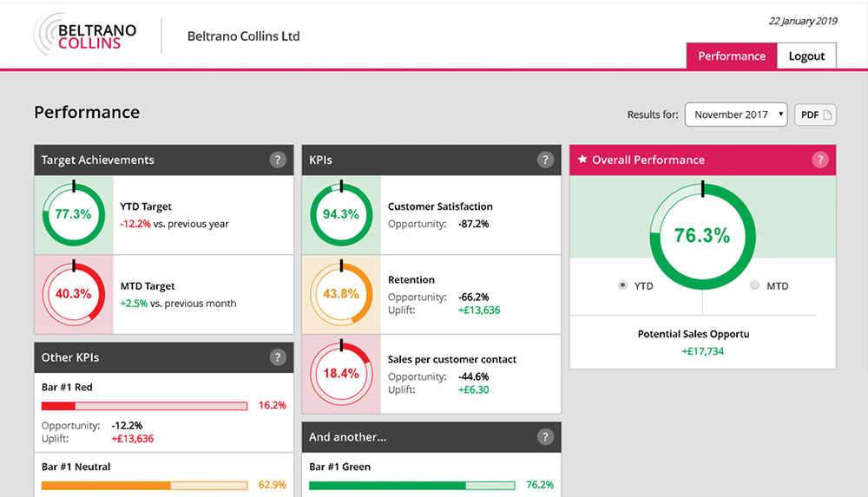
Task: Click the 62.9% bar value
Action: pos(273,486)
